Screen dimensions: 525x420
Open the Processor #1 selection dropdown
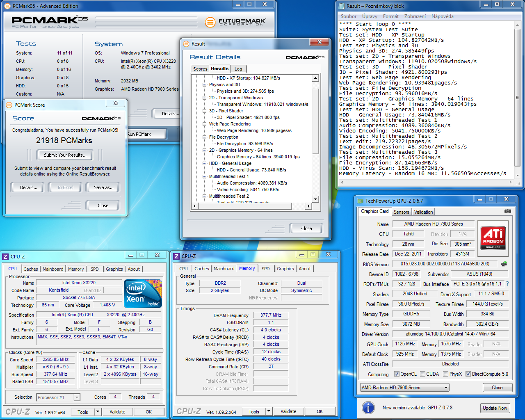(x=58, y=397)
